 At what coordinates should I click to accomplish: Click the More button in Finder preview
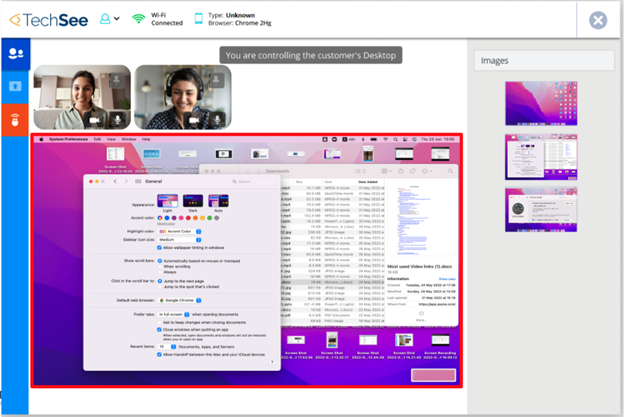(x=421, y=316)
